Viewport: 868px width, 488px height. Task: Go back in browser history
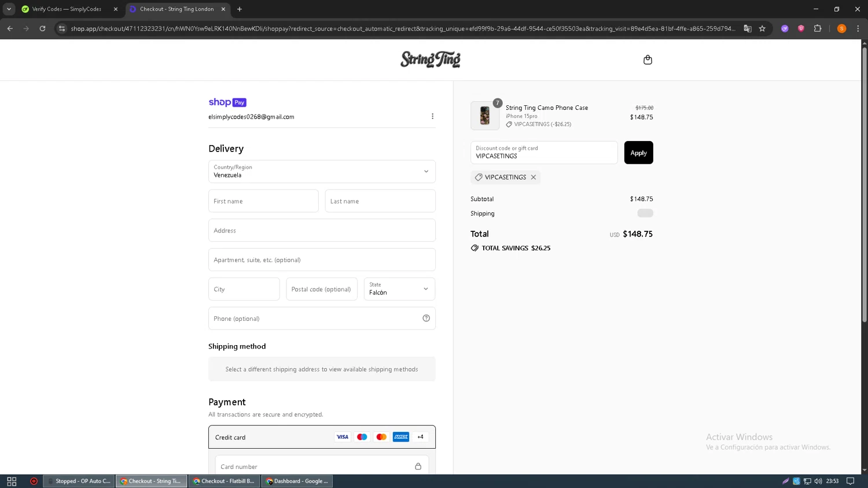[10, 28]
